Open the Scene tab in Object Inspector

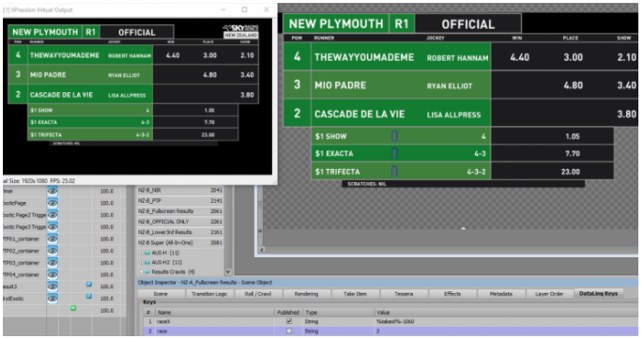coord(161,294)
